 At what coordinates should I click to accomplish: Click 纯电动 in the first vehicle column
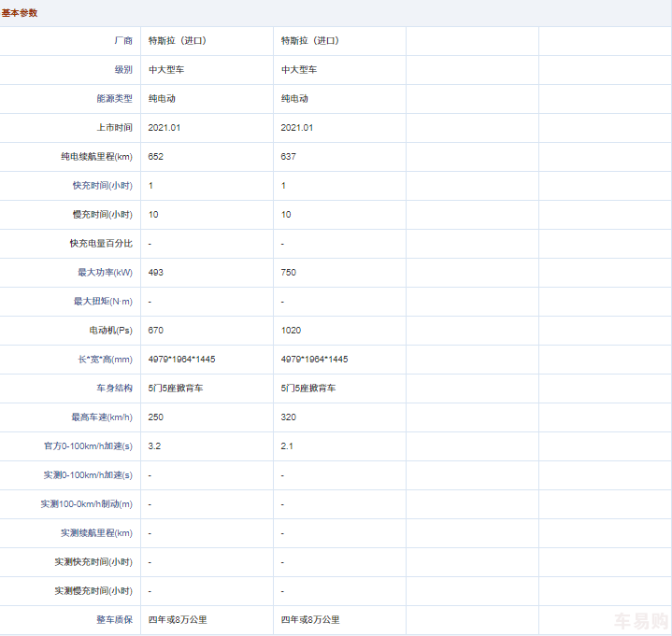(162, 98)
